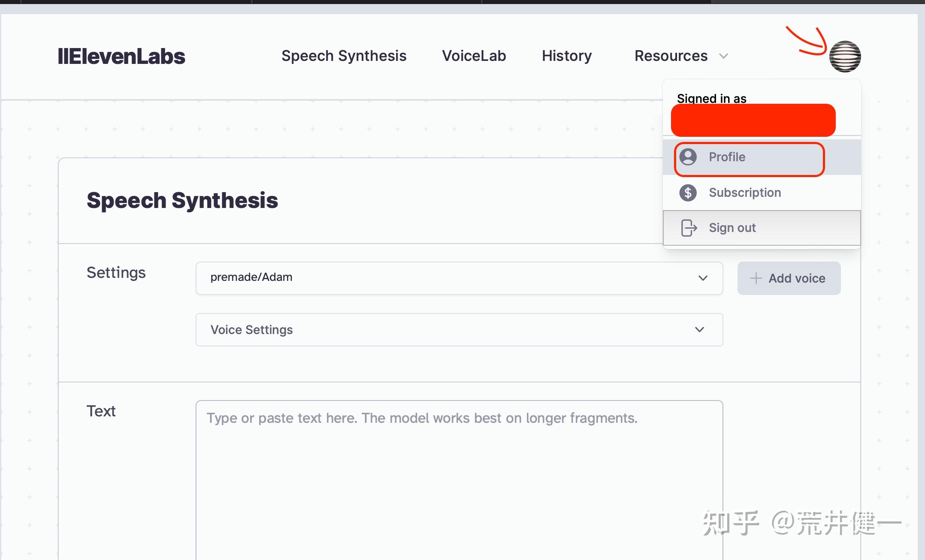Open the Speech Synthesis nav link
The image size is (925, 560).
point(344,56)
